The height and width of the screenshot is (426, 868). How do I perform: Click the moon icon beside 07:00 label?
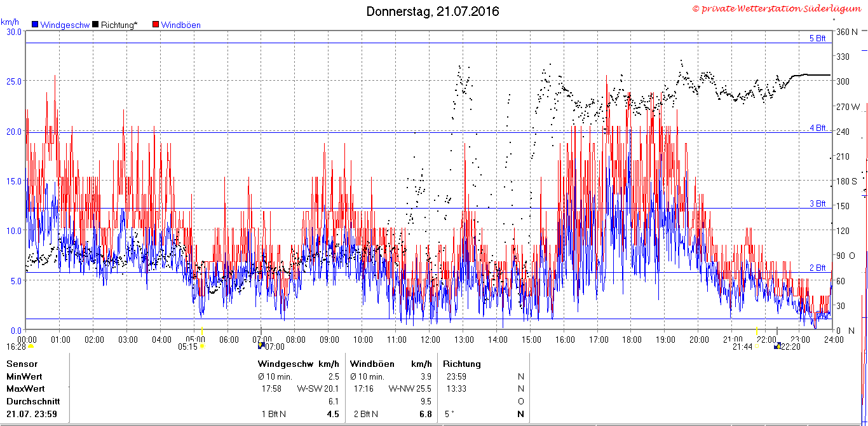pos(261,347)
